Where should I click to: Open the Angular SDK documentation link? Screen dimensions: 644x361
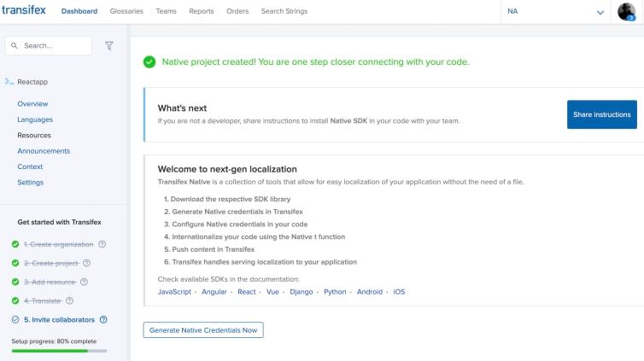coord(214,292)
